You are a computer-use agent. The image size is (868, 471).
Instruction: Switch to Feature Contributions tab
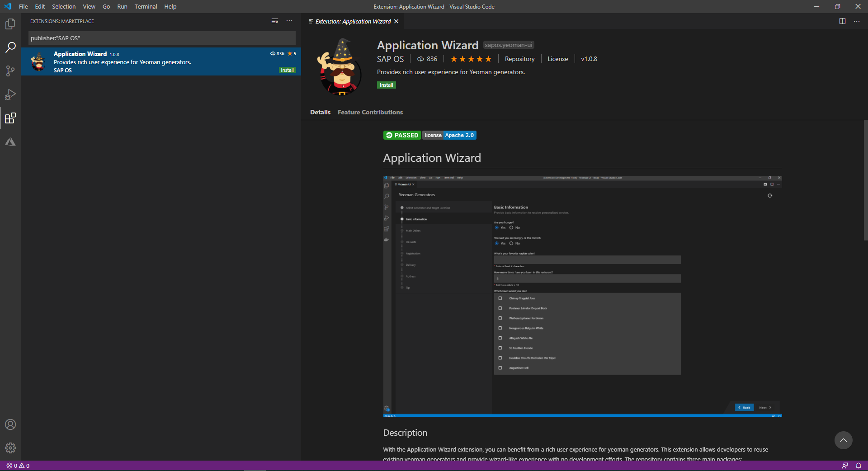370,112
